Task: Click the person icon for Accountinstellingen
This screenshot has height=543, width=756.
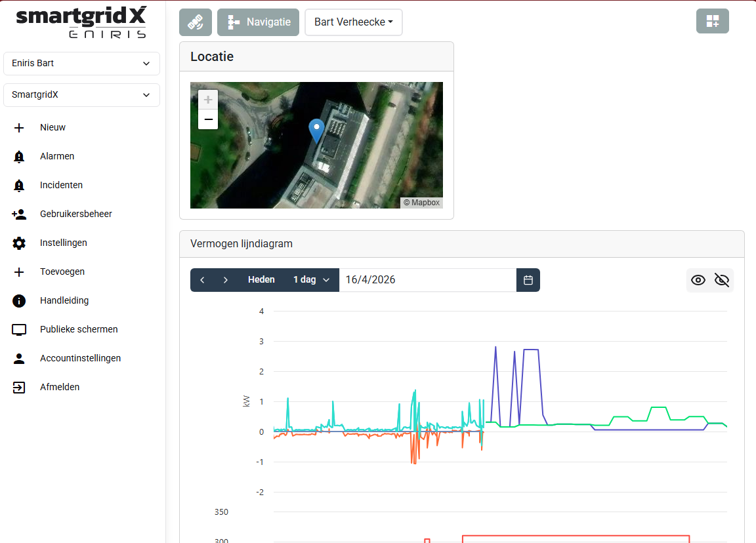Action: pos(19,359)
